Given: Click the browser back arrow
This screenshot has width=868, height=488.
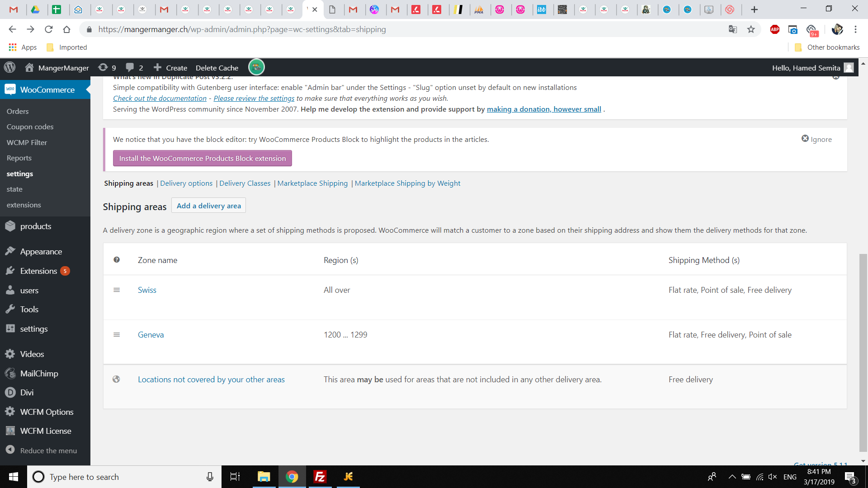Looking at the screenshot, I should click(12, 29).
